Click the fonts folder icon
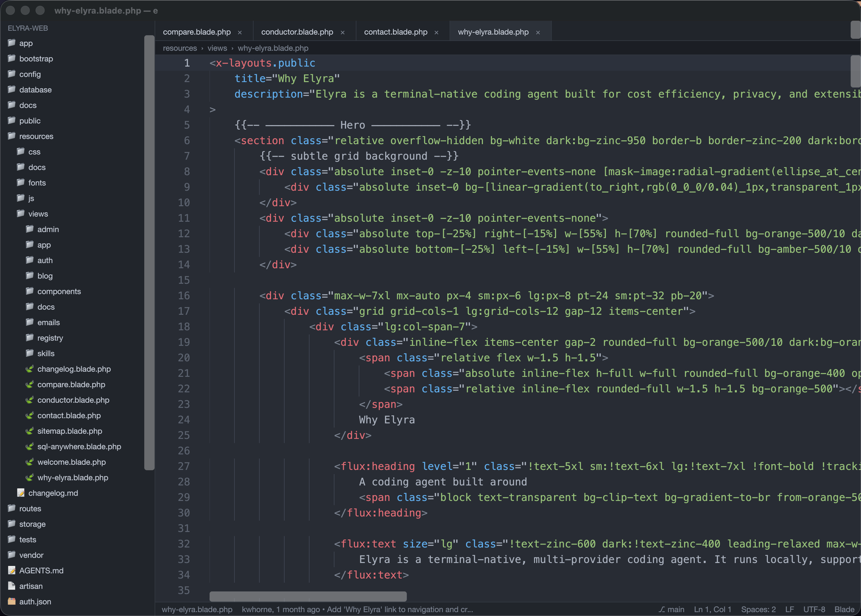The image size is (861, 616). (x=21, y=183)
